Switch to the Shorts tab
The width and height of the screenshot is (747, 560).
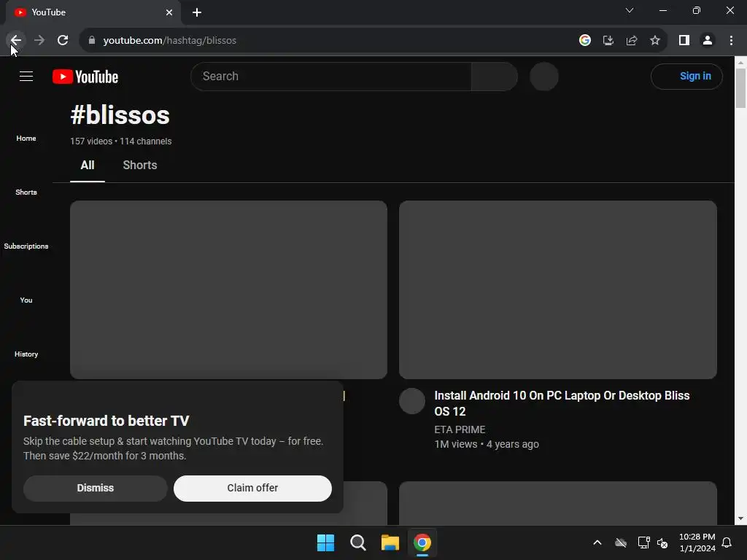coord(140,166)
